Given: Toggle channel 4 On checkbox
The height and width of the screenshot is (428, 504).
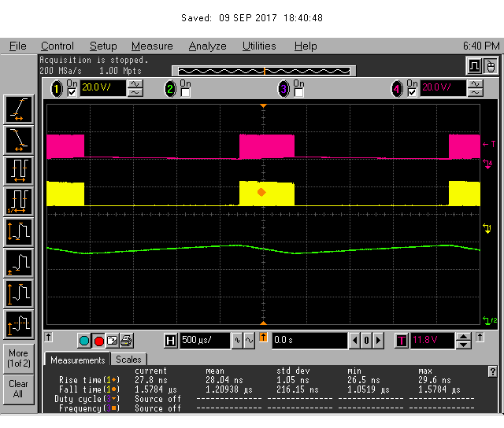Looking at the screenshot, I should coord(412,93).
